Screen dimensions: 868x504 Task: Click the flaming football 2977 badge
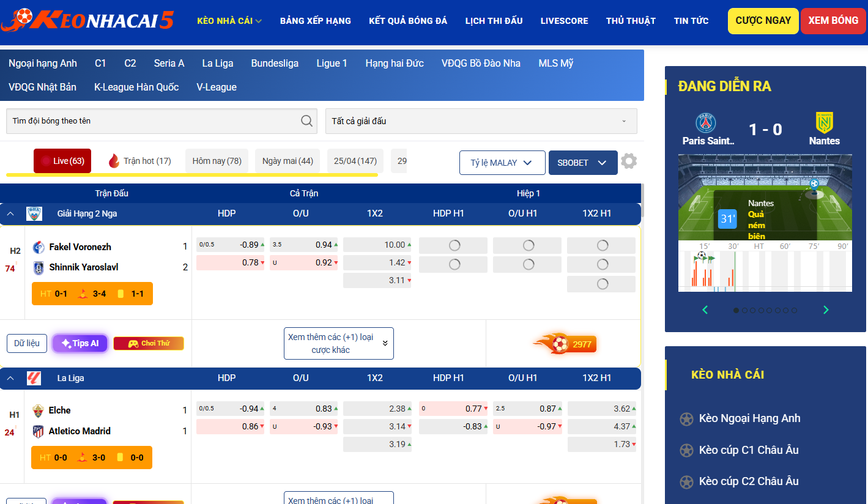pyautogui.click(x=565, y=344)
